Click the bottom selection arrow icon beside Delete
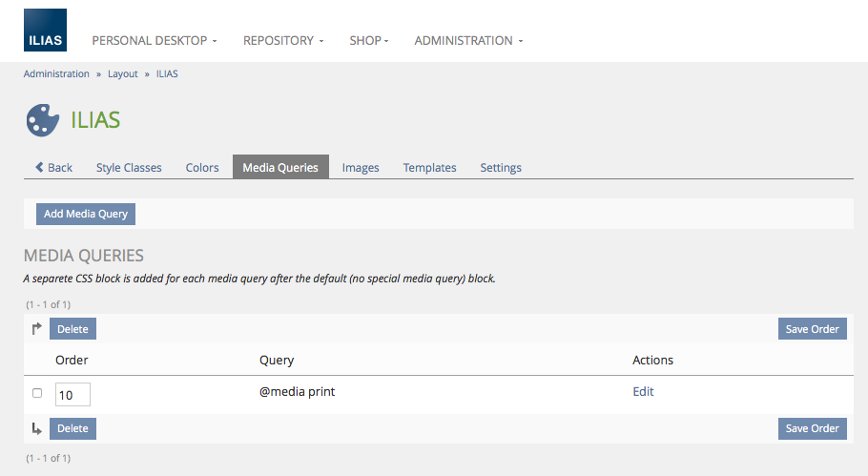Image resolution: width=868 pixels, height=476 pixels. coord(37,429)
